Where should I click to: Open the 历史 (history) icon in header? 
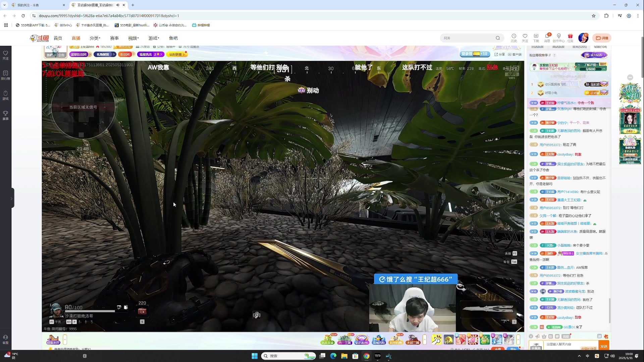[514, 38]
